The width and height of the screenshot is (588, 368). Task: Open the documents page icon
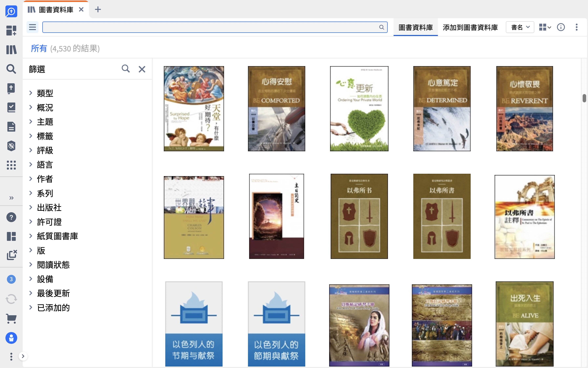coord(11,126)
